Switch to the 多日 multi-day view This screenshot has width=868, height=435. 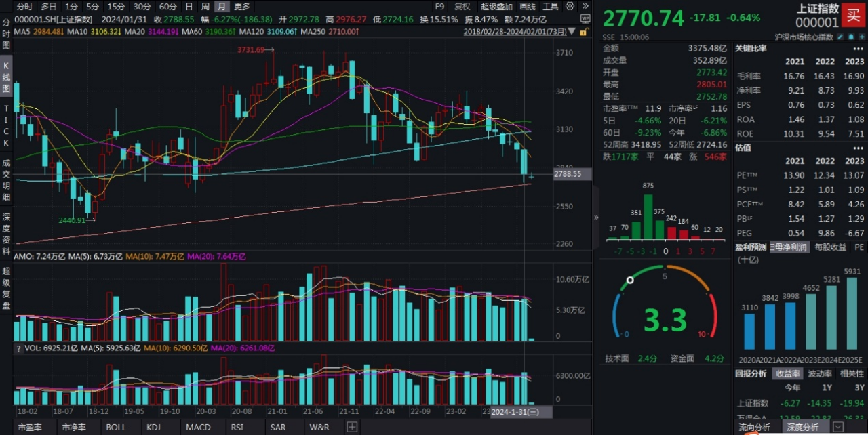click(x=48, y=6)
